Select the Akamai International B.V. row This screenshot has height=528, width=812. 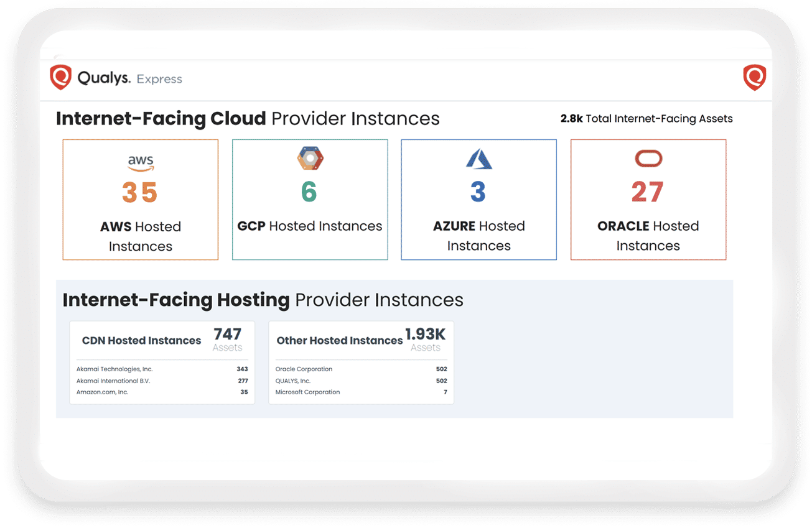click(x=162, y=381)
